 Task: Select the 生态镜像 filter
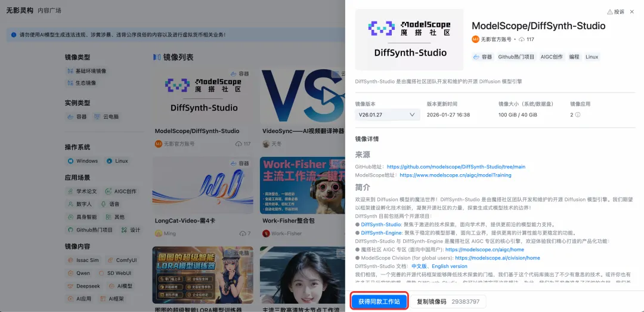(x=81, y=83)
